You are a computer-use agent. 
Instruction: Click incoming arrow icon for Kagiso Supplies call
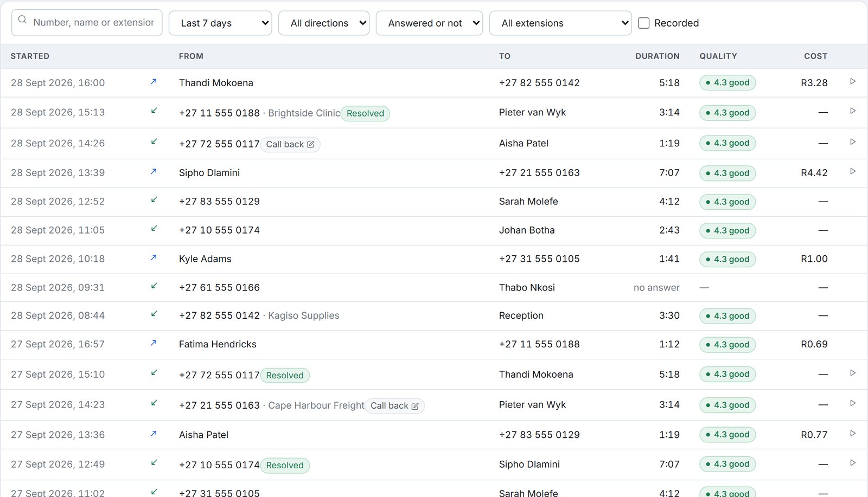coord(154,314)
